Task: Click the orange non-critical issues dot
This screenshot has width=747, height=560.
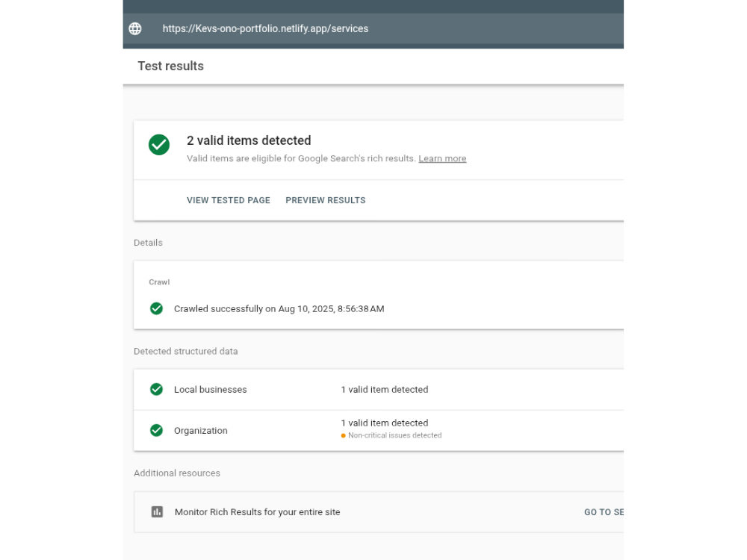Action: (x=343, y=436)
